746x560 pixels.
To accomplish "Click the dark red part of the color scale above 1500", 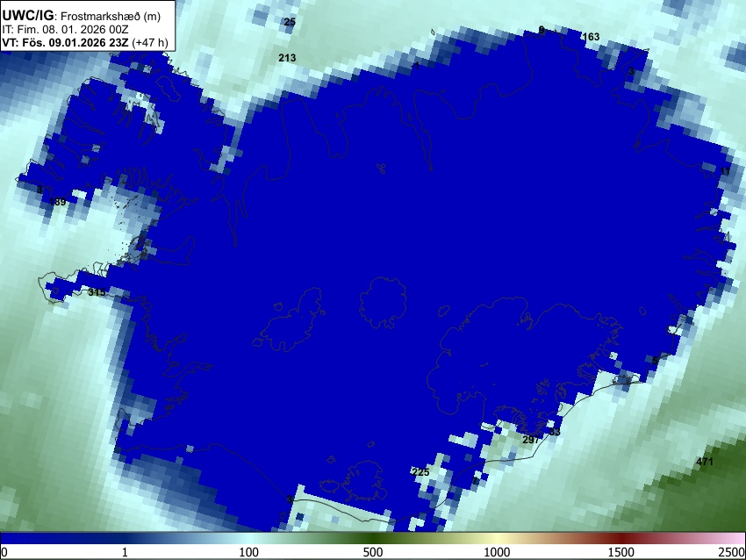I will 621,538.
